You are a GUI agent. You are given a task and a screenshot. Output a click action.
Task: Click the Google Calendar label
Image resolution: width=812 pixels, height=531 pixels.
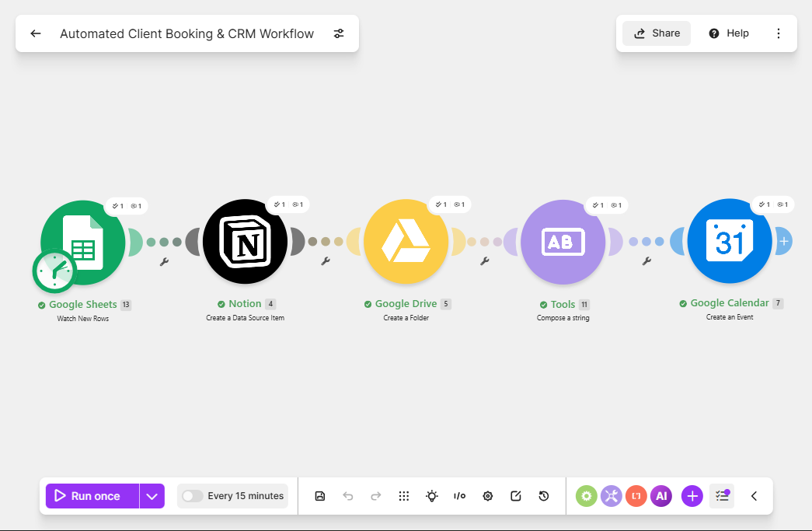click(x=730, y=303)
